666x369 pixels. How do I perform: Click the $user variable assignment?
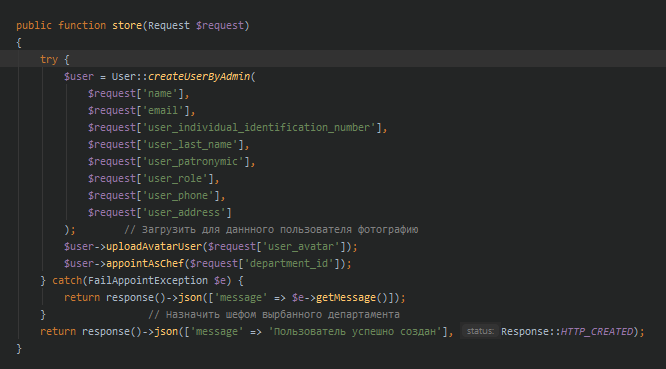coord(79,76)
